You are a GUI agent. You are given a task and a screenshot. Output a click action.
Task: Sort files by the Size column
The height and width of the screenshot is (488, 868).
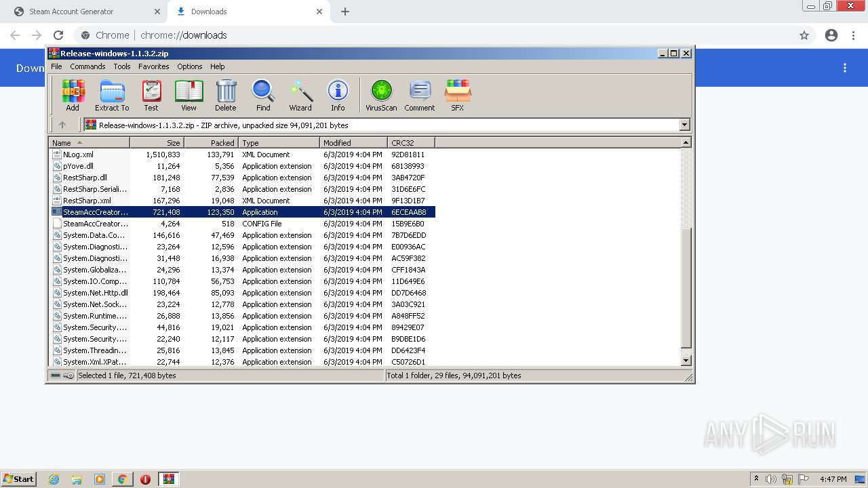157,143
